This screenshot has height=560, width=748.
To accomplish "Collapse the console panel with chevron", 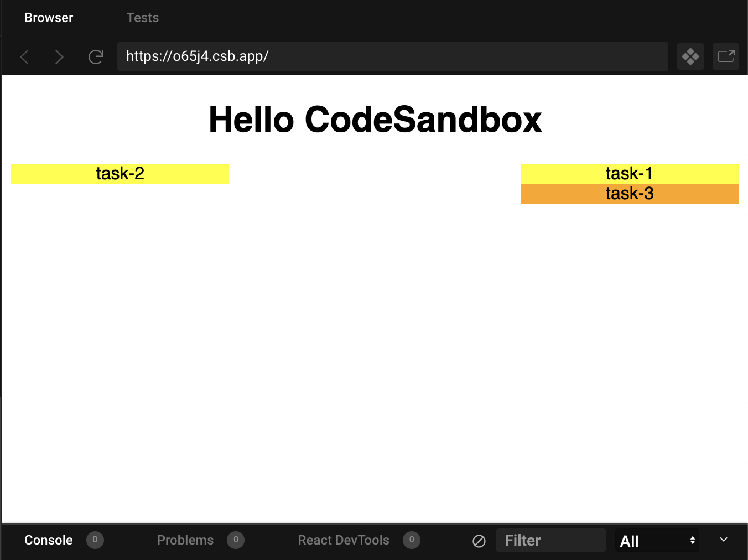I will (x=723, y=540).
